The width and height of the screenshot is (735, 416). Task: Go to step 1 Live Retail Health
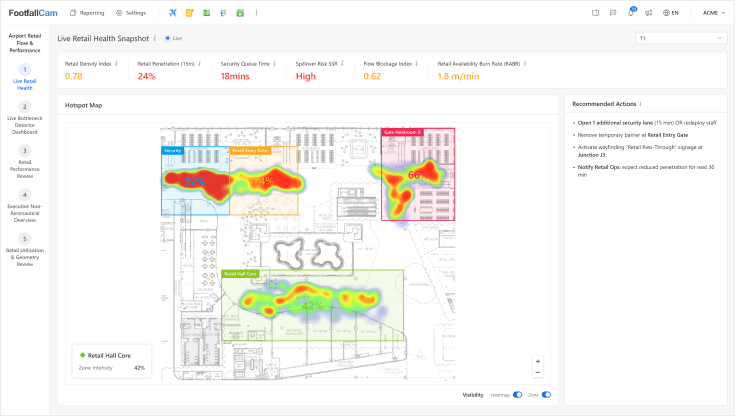point(25,77)
